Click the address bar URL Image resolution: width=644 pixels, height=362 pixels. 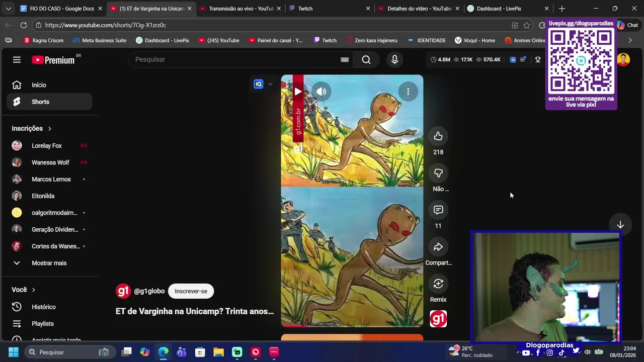click(105, 25)
